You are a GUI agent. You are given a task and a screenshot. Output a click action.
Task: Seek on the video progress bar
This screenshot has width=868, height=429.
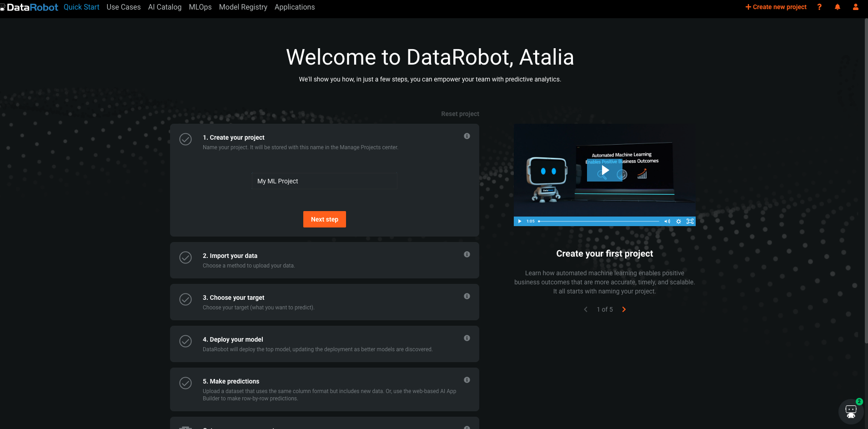[x=599, y=221]
